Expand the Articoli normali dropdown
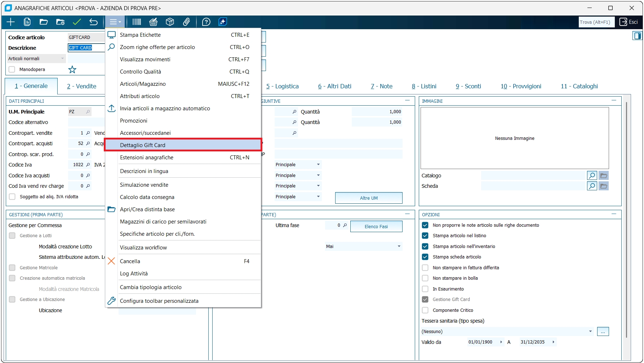This screenshot has width=644, height=363. [x=62, y=59]
